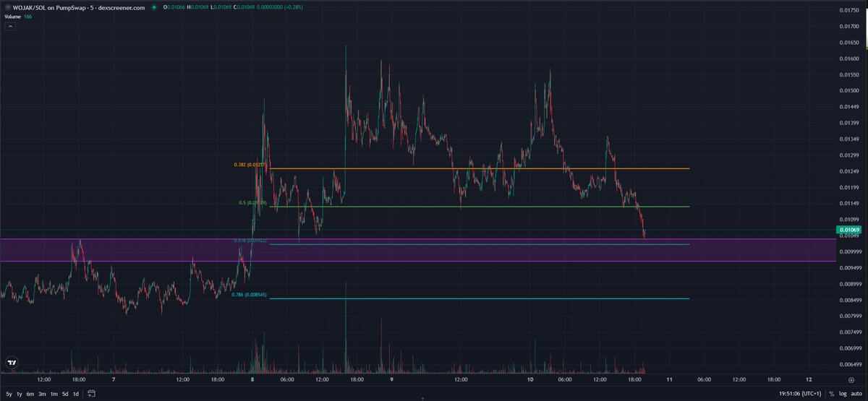This screenshot has width=868, height=401.
Task: Select the 0.382 Fibonacci level label
Action: [250, 165]
